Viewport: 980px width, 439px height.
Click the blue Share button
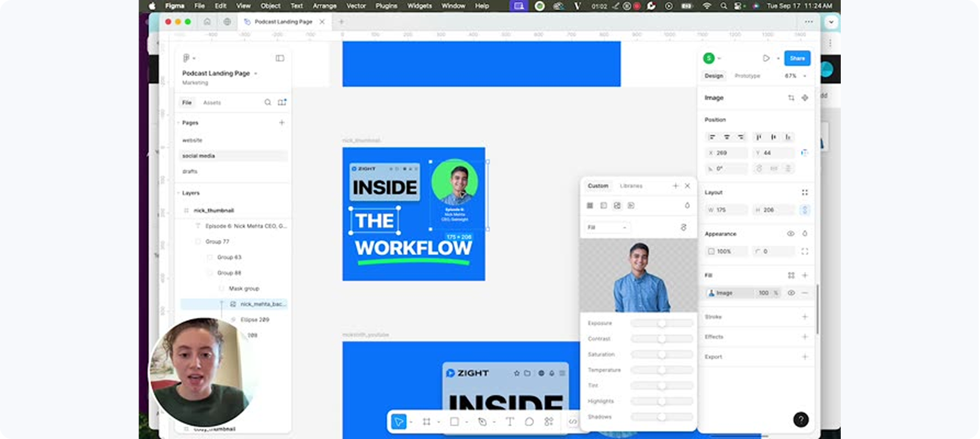pyautogui.click(x=797, y=58)
